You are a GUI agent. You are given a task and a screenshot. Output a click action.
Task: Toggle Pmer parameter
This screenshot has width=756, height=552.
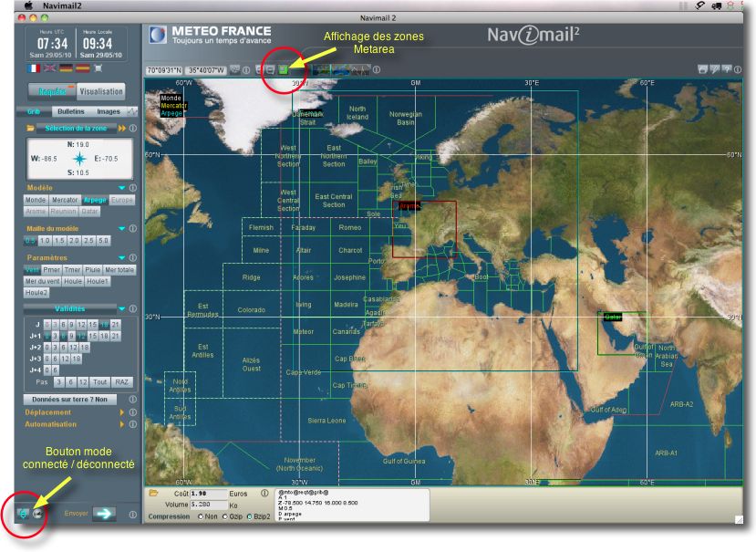click(52, 270)
